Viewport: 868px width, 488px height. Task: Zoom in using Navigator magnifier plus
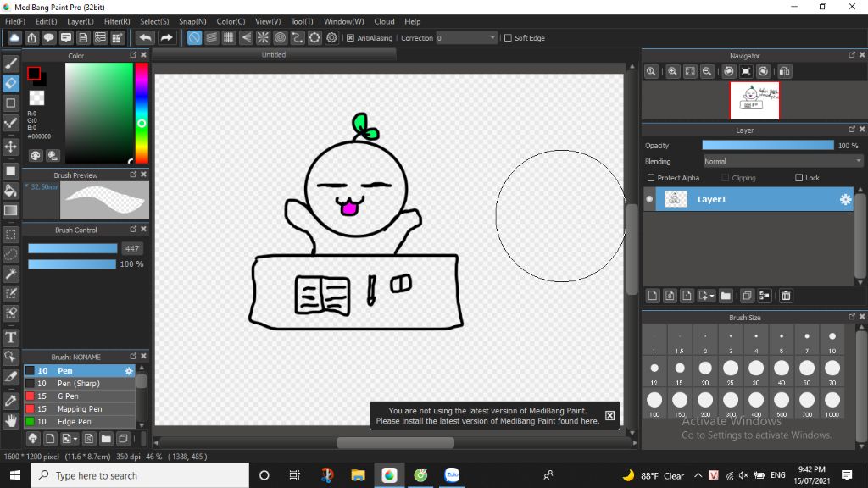coord(672,71)
